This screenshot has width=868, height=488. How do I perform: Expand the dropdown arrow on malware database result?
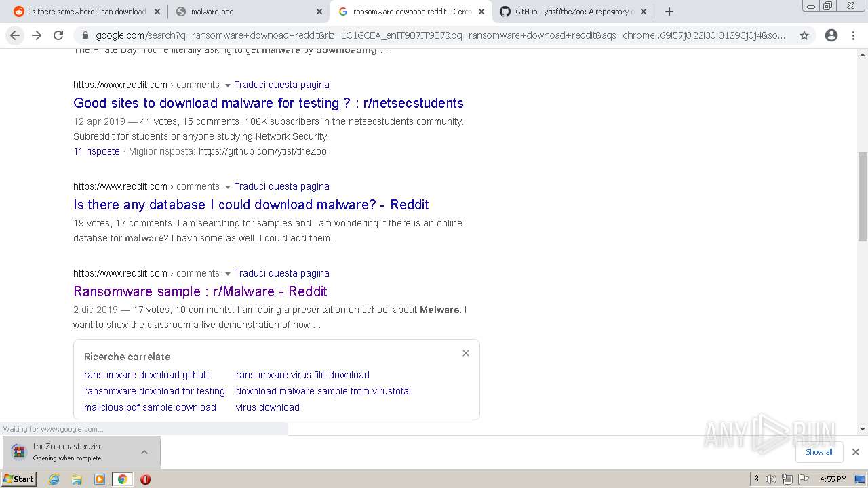point(227,187)
